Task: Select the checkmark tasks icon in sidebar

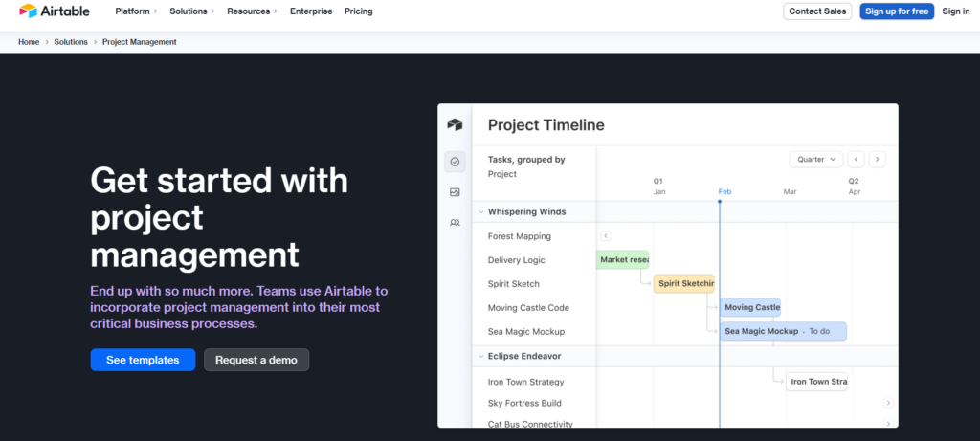Action: point(455,162)
